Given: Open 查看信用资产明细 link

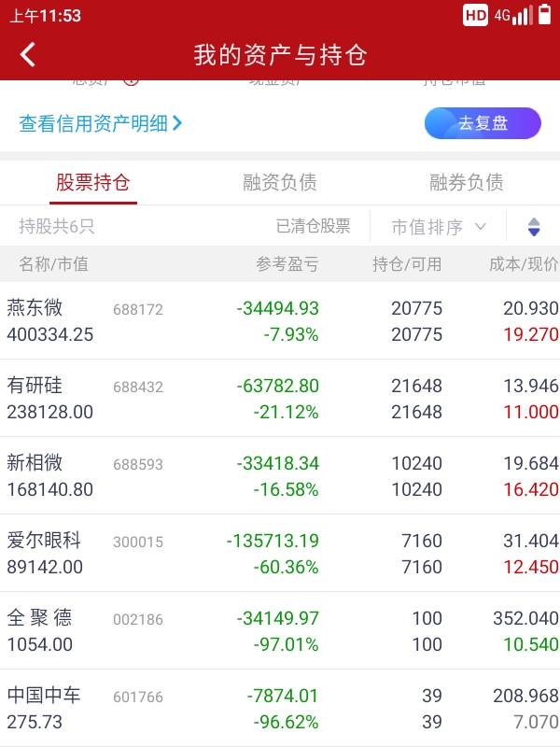Looking at the screenshot, I should tap(101, 123).
